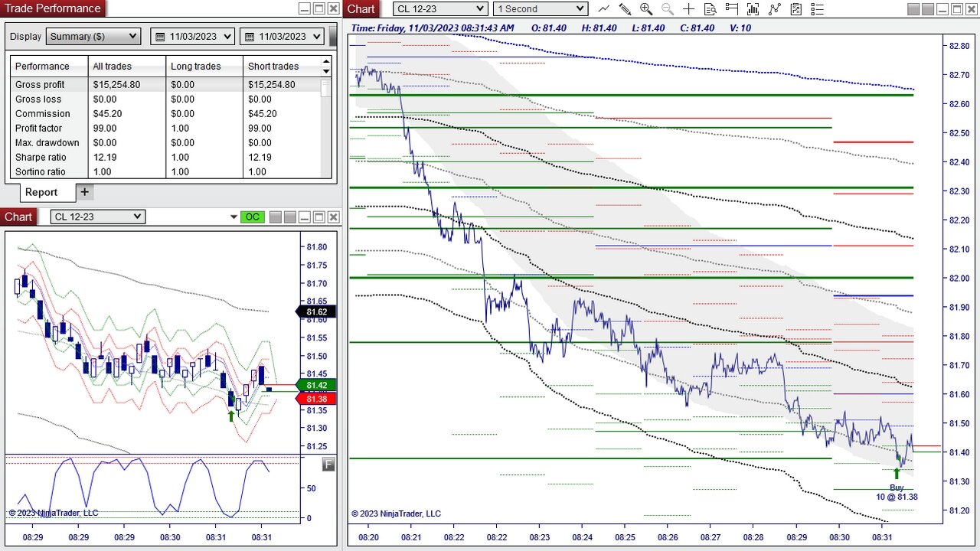Click the green buy arrow on main chart
Viewport: 980px width, 551px height.
[897, 473]
